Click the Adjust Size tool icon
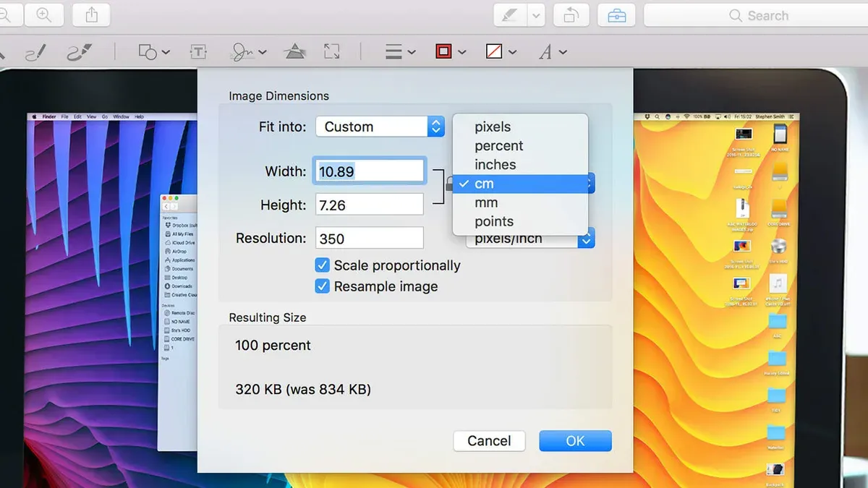This screenshot has height=488, width=868. point(332,52)
